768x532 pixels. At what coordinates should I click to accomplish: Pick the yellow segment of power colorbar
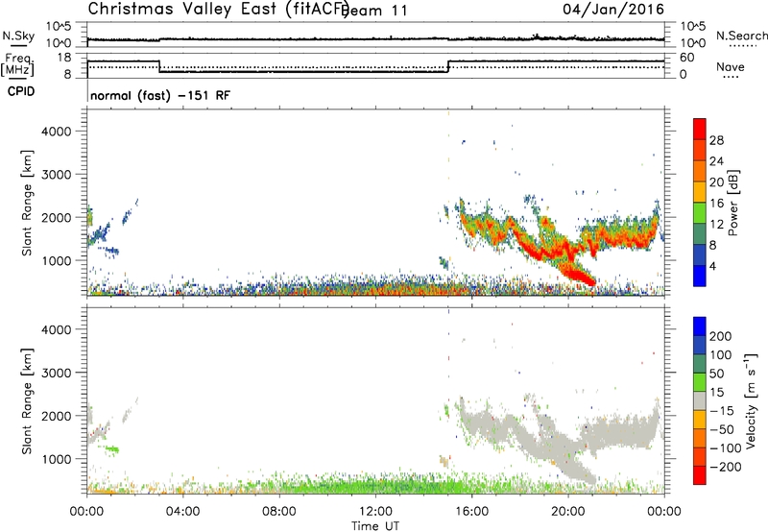tap(700, 191)
